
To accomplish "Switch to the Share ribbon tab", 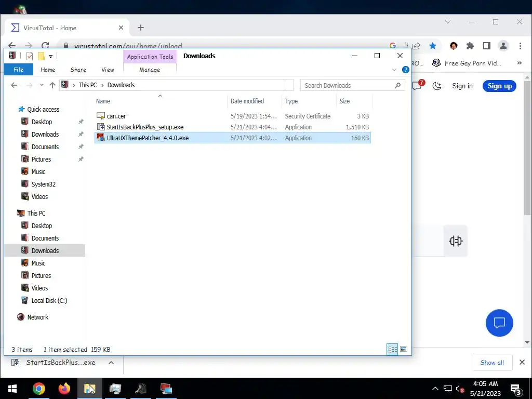I will pyautogui.click(x=78, y=70).
